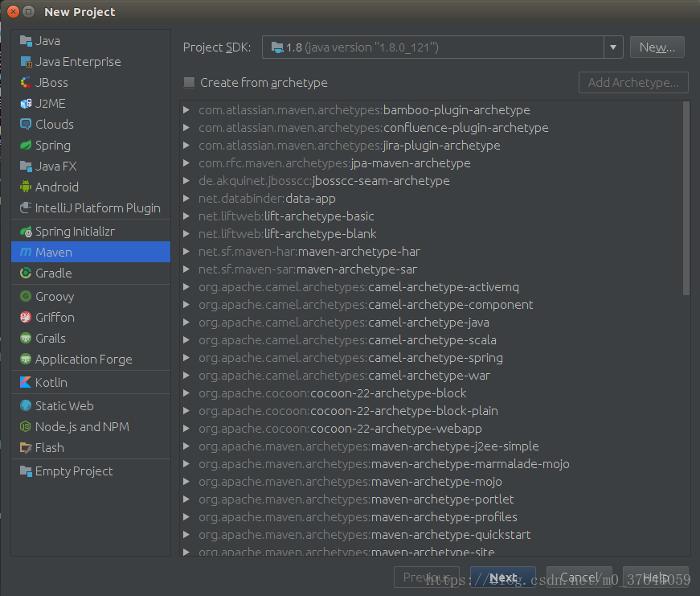The width and height of the screenshot is (700, 596).
Task: Expand lift-archetype-basic entry
Action: (186, 216)
